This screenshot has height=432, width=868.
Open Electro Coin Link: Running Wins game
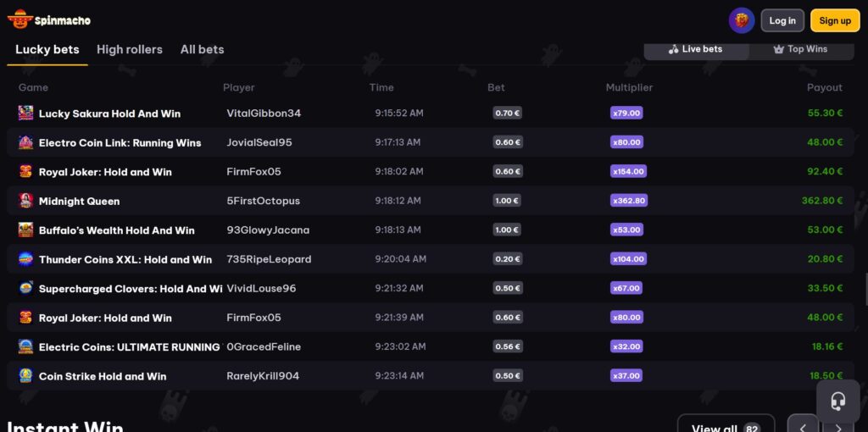pyautogui.click(x=120, y=142)
